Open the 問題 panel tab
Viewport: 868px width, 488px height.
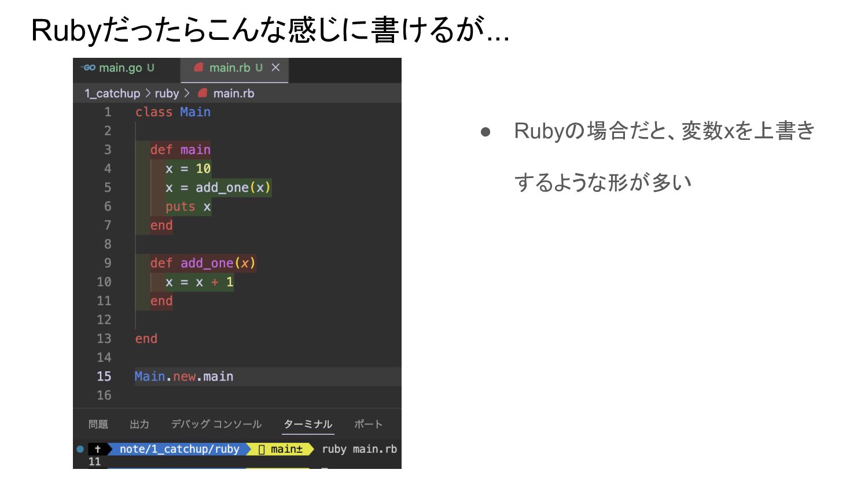point(98,424)
